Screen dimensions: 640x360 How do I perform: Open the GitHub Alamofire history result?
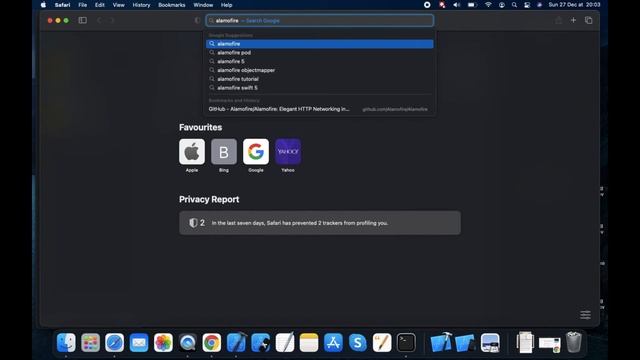320,109
